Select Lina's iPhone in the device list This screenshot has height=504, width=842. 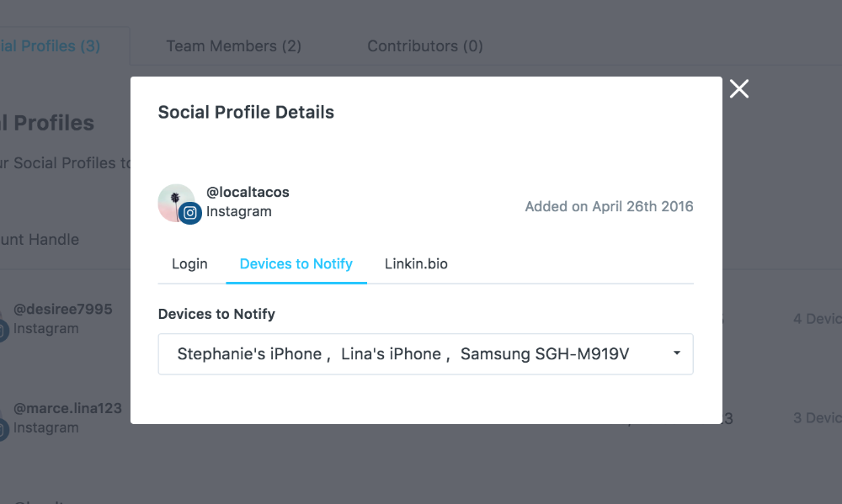(x=391, y=354)
